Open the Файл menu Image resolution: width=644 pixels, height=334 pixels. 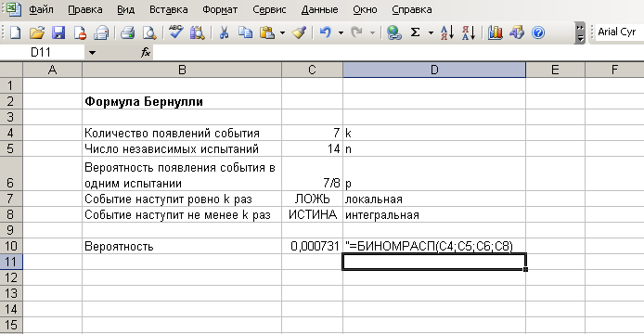[41, 9]
